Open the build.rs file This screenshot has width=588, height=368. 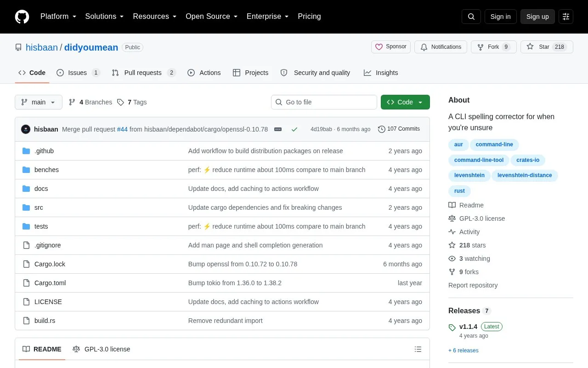tap(45, 321)
